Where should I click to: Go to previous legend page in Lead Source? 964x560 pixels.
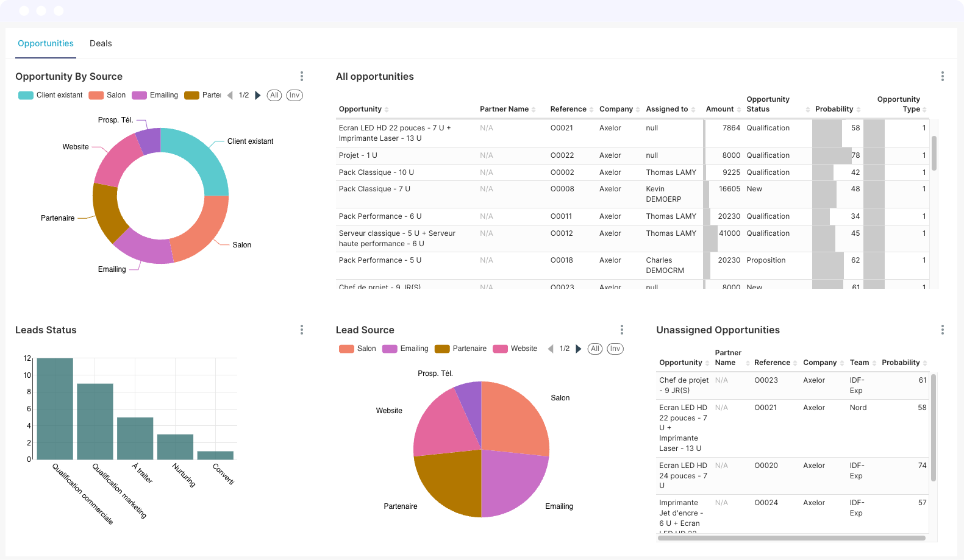point(551,349)
